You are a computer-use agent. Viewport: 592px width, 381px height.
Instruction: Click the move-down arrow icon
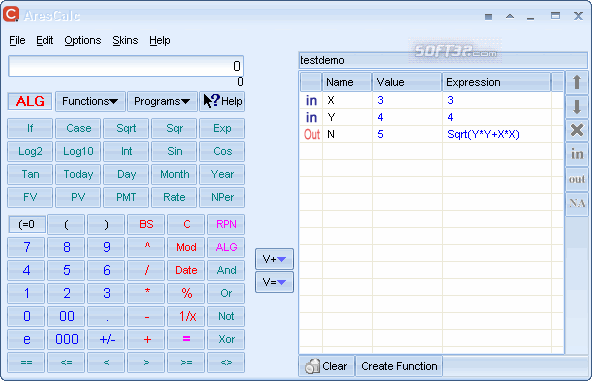pyautogui.click(x=577, y=106)
